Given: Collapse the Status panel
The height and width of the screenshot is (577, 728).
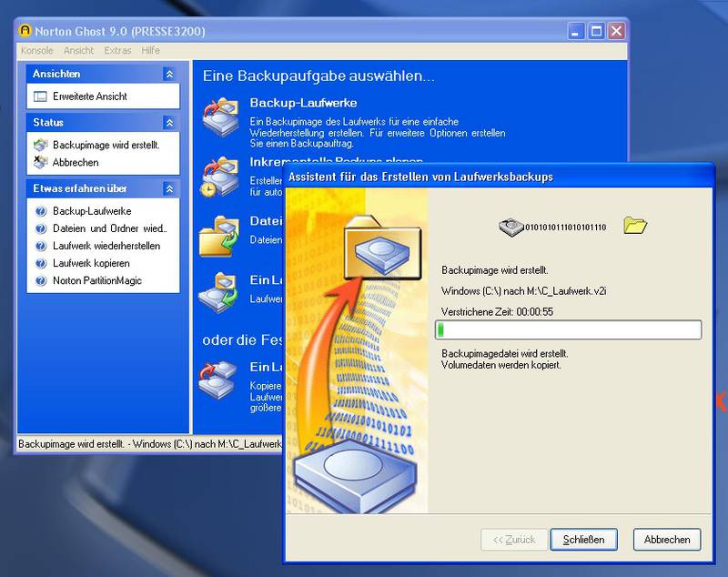Looking at the screenshot, I should tap(169, 123).
